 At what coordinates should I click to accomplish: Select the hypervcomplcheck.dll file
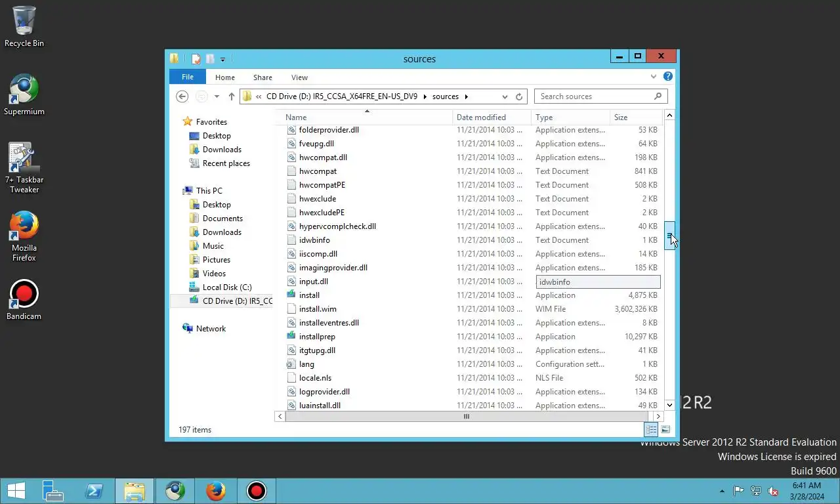tap(337, 226)
